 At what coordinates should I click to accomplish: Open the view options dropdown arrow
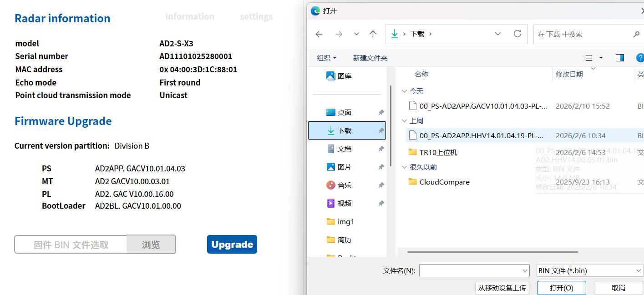click(601, 58)
